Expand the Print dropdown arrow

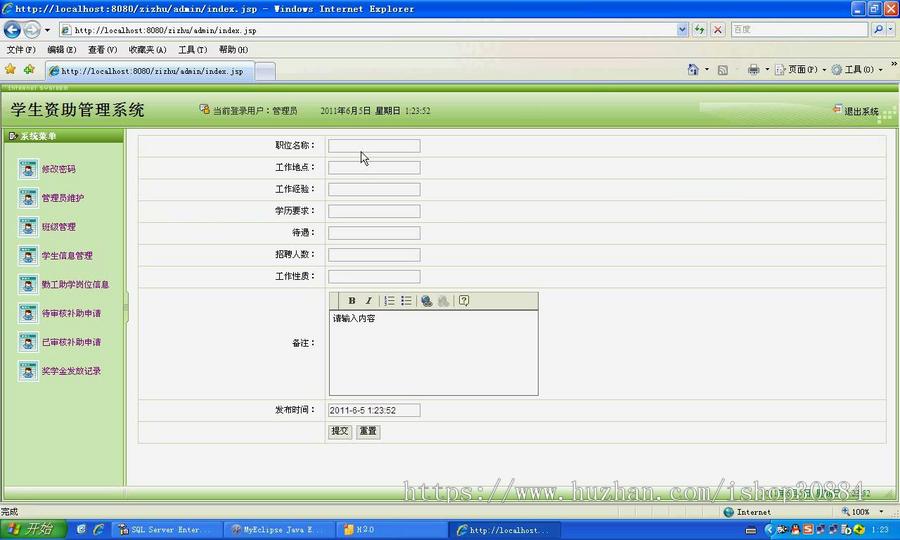(767, 69)
